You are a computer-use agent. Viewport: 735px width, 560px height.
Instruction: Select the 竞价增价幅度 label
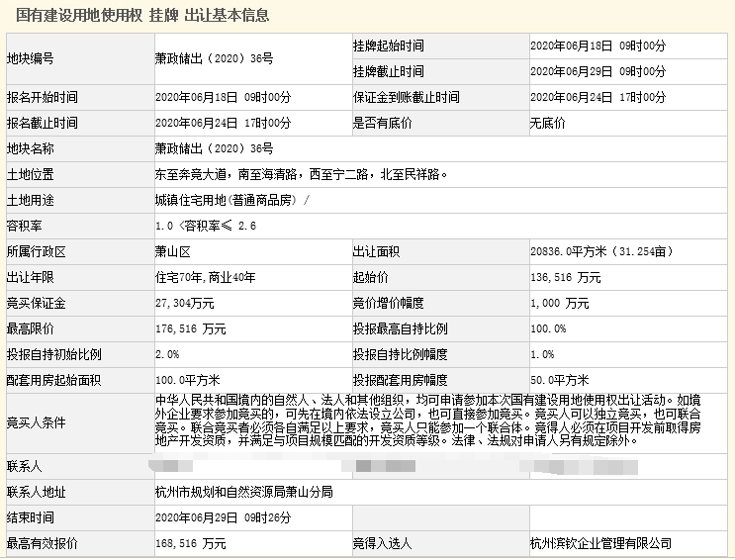(389, 304)
